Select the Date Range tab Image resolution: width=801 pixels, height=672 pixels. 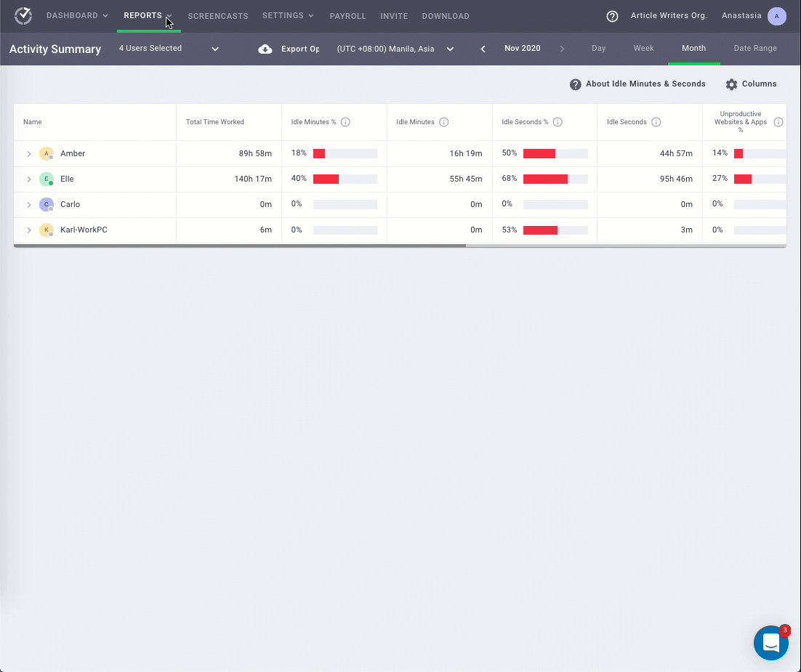point(754,49)
